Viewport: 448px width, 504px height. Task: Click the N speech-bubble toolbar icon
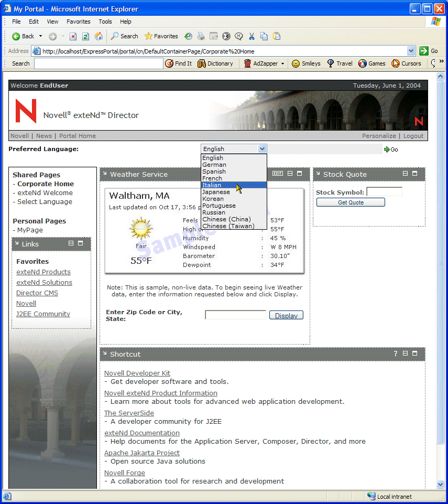(x=238, y=36)
